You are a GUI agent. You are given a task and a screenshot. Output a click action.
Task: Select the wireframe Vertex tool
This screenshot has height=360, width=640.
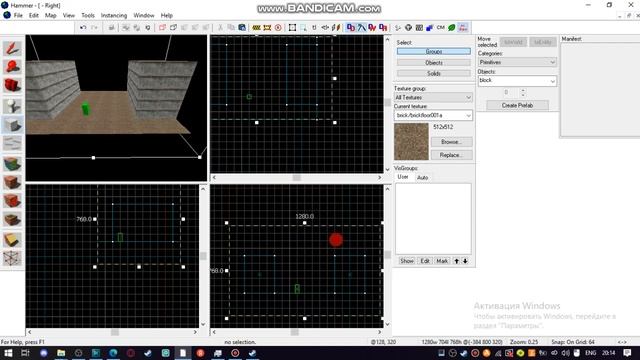(12, 258)
